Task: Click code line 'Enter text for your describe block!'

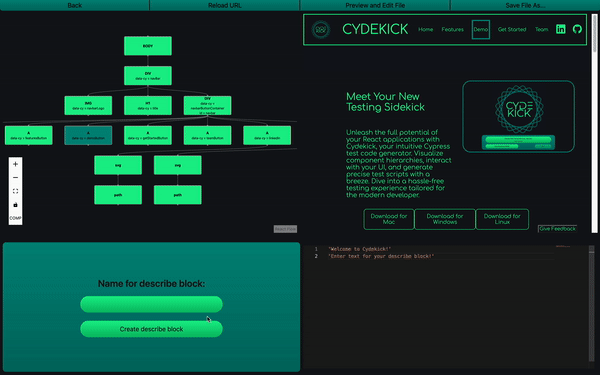Action: [x=381, y=256]
